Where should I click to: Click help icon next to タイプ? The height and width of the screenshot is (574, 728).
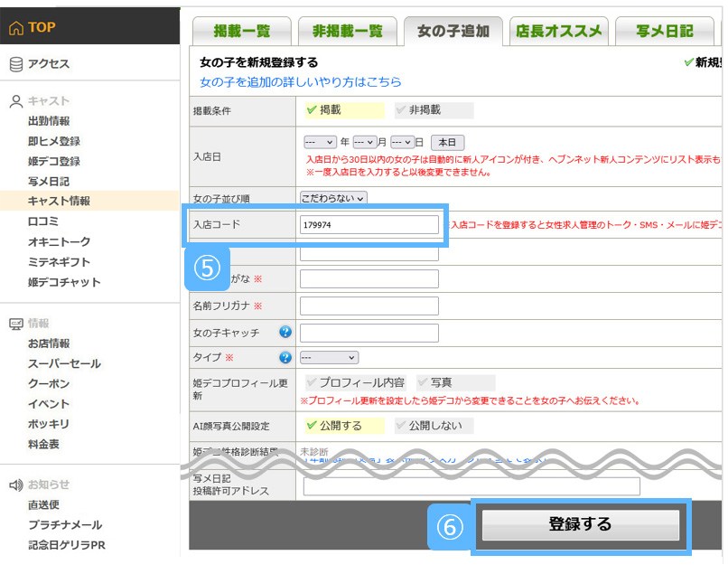point(285,357)
